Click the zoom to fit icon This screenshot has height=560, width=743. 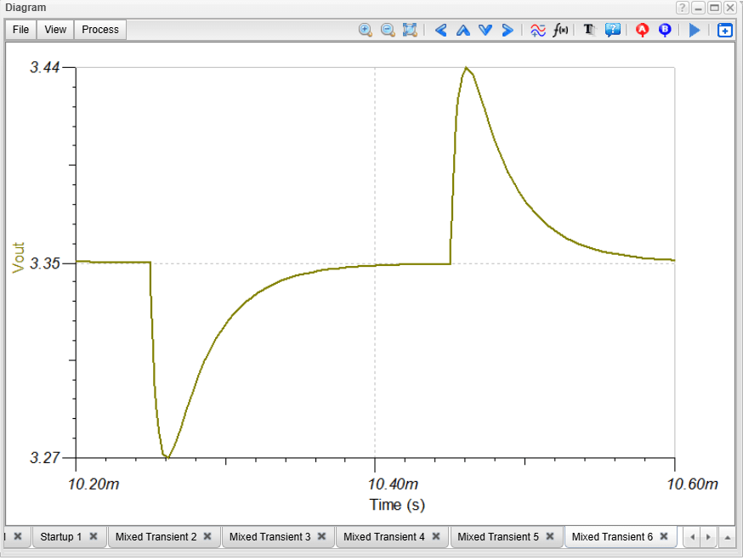(410, 30)
